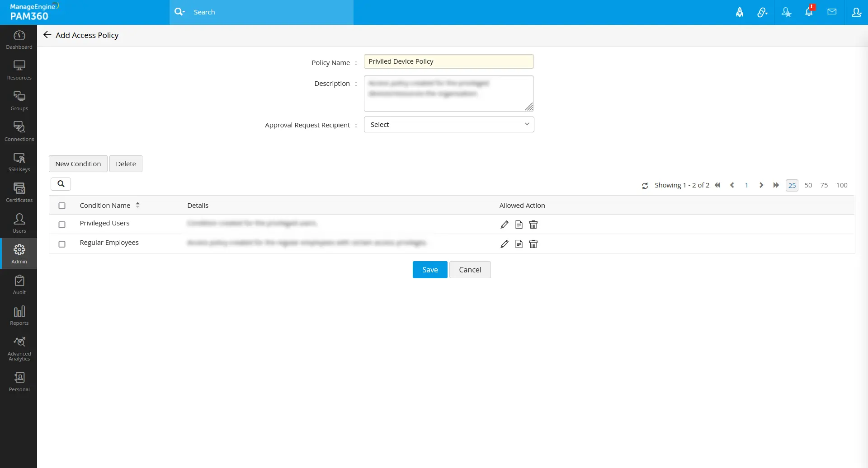
Task: Click the Showing 1 - 2 of 2 text
Action: (682, 185)
